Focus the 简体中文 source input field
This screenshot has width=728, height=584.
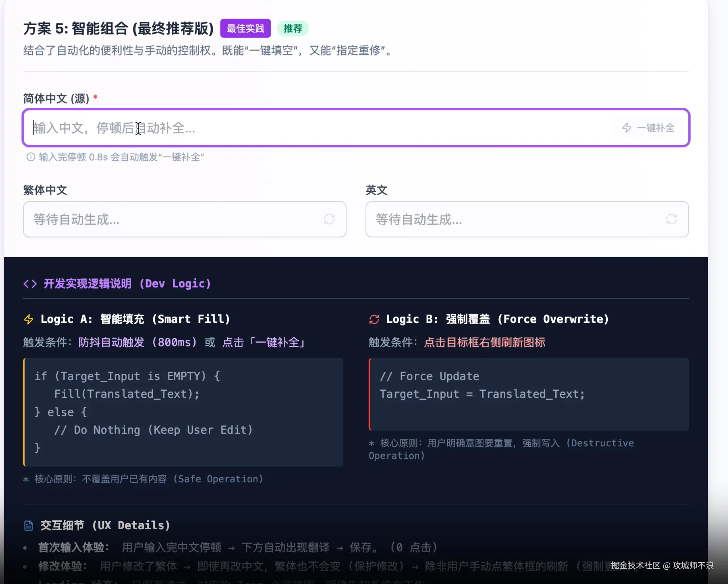304,128
